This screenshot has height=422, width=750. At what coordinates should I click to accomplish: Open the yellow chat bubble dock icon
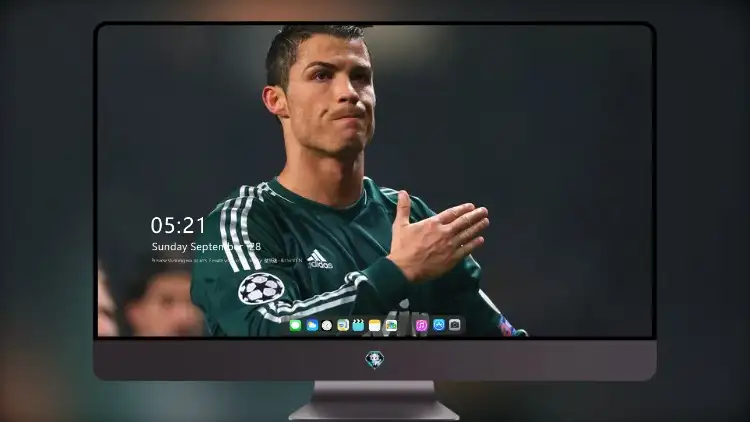343,326
